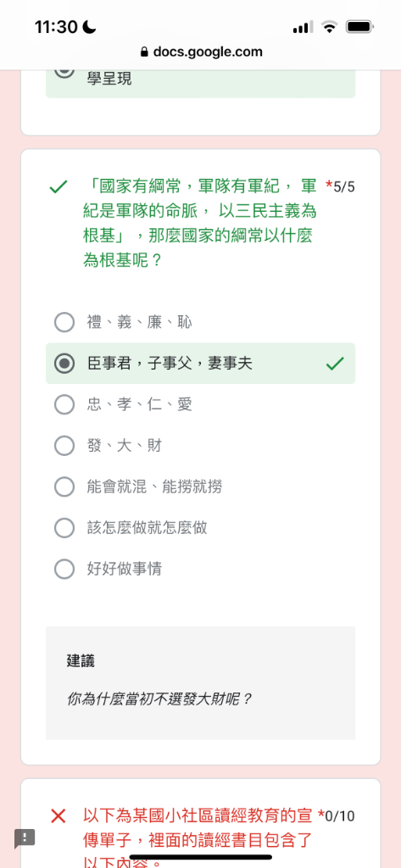Viewport: 401px width, 868px height.
Task: Tap the green checkmark beside the question title
Action: [x=58, y=187]
